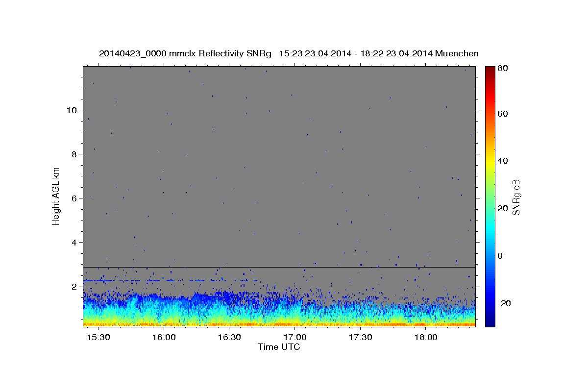Click the 16:30 time tick label
The image size is (588, 392).
click(x=229, y=338)
